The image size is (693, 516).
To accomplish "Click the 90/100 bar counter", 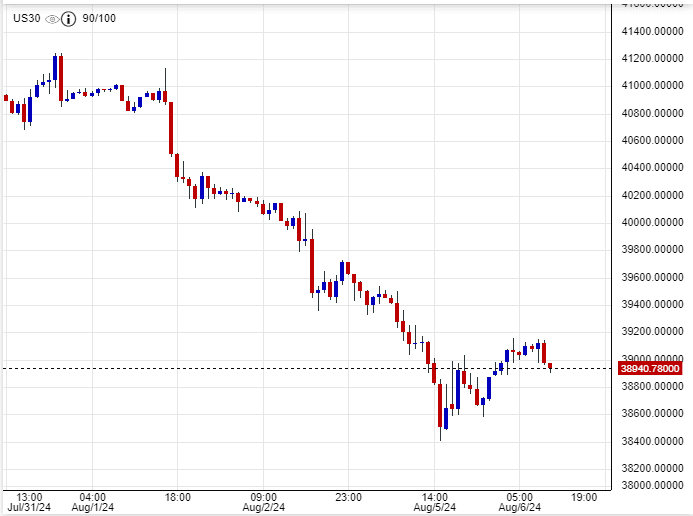I will [x=99, y=18].
